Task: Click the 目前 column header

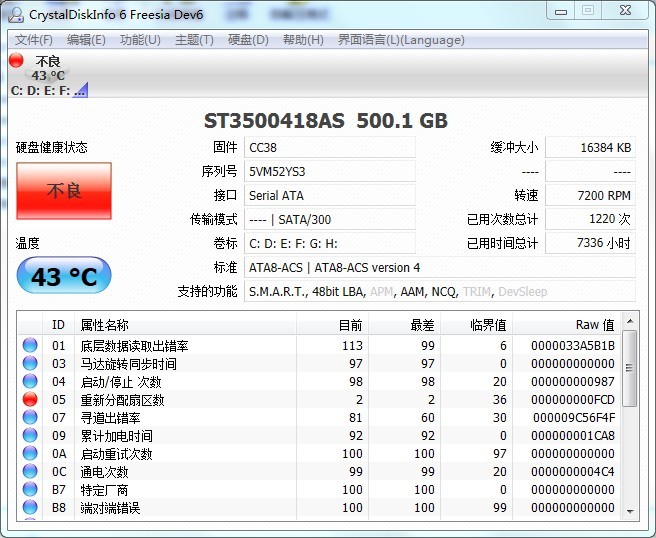Action: point(333,325)
